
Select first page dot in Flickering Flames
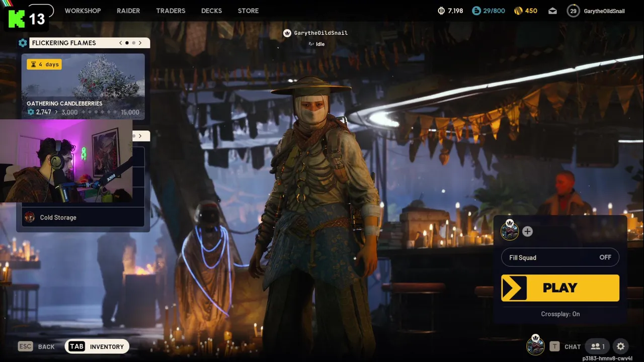pos(127,43)
